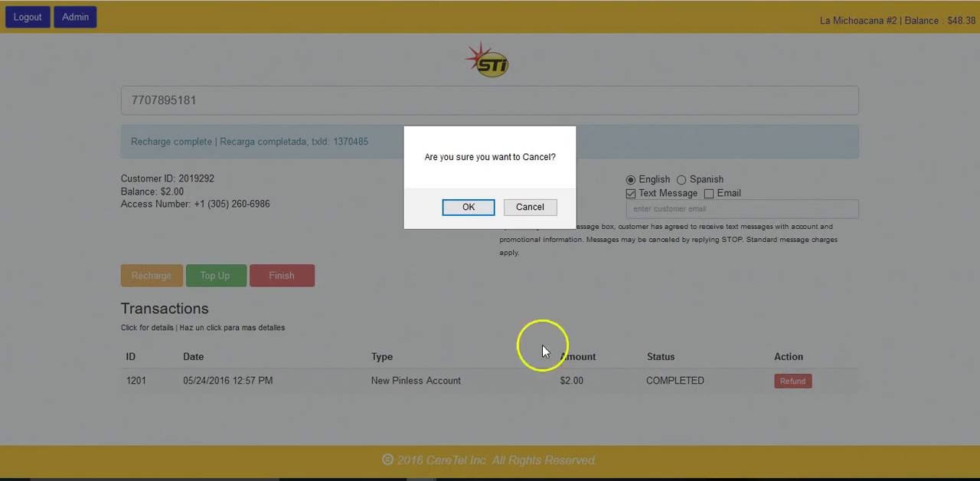Viewport: 980px width, 481px height.
Task: Click the Action column header
Action: (789, 357)
